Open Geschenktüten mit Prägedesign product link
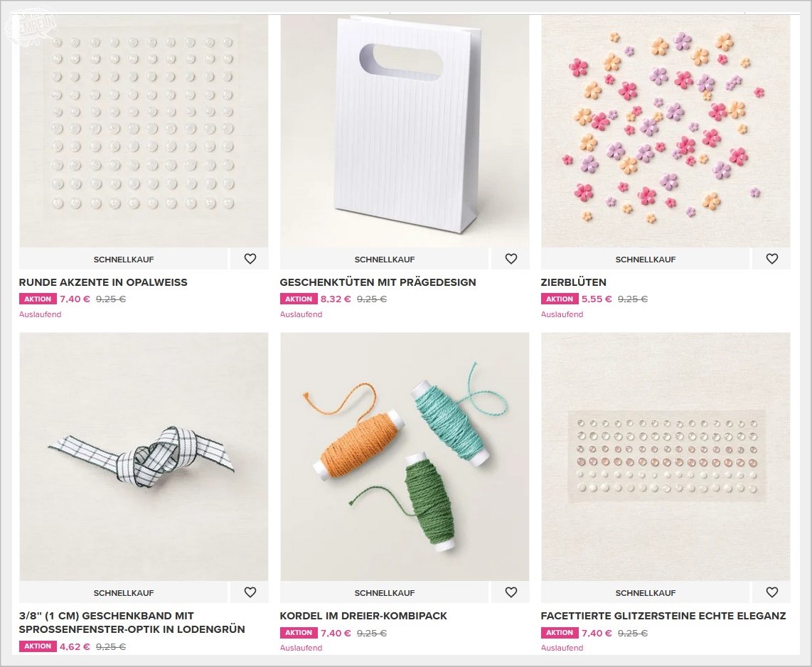 [x=378, y=283]
